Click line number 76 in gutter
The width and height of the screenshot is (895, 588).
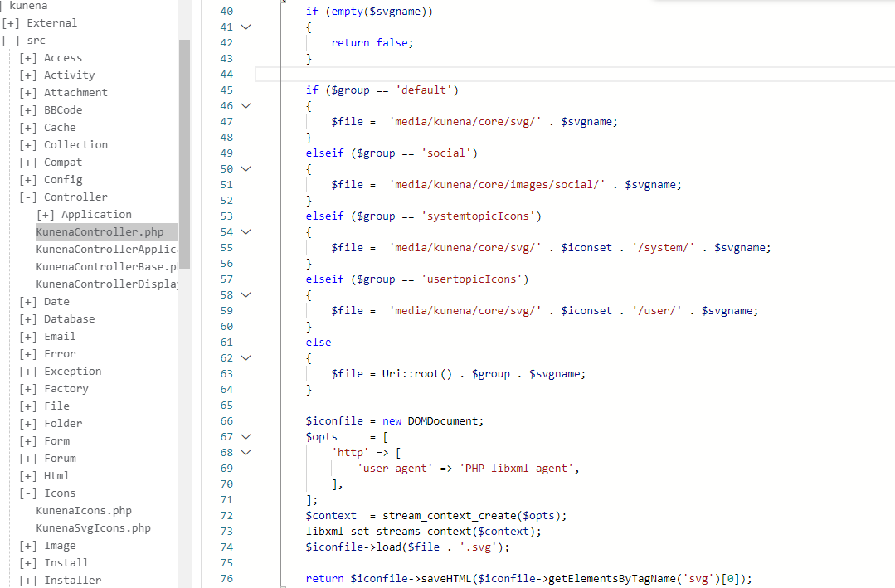click(x=226, y=579)
